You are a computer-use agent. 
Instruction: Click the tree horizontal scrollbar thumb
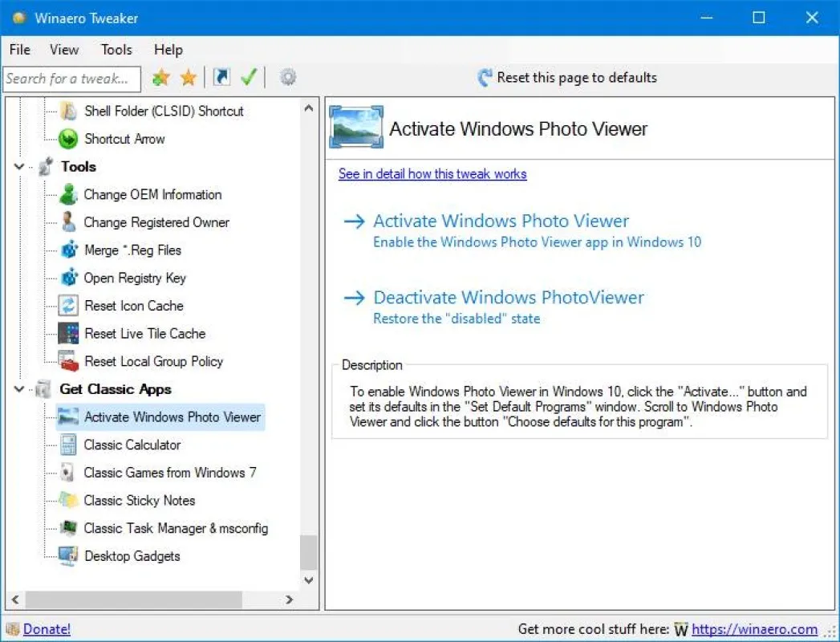point(133,599)
